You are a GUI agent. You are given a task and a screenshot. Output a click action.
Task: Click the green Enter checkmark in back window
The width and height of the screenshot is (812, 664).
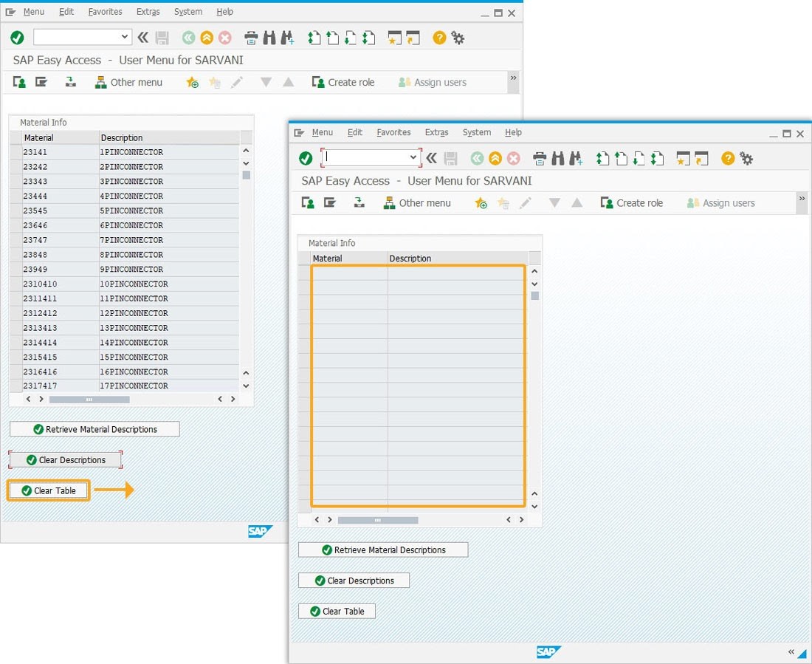click(17, 38)
